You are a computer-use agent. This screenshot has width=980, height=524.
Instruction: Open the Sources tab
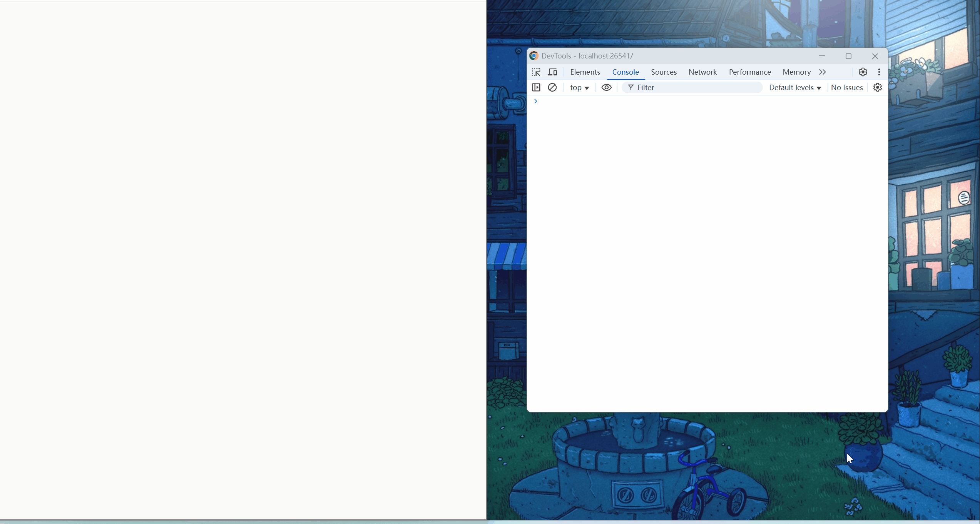click(x=664, y=72)
